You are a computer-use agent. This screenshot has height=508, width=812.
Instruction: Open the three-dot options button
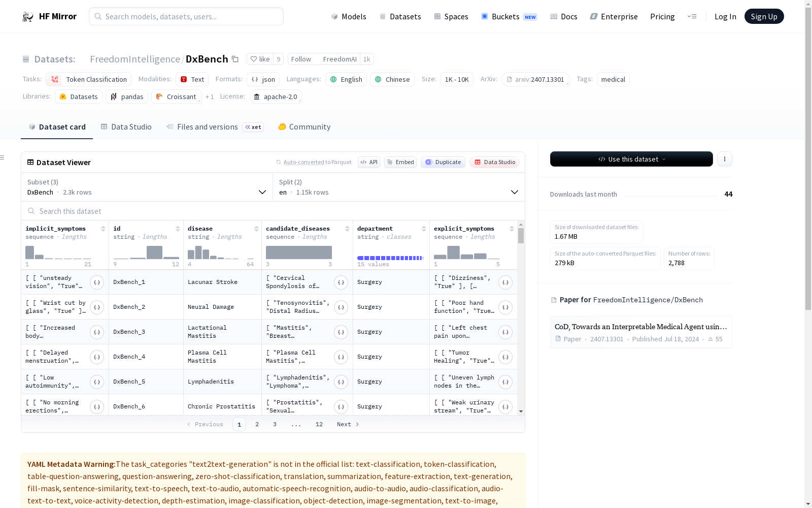(725, 159)
